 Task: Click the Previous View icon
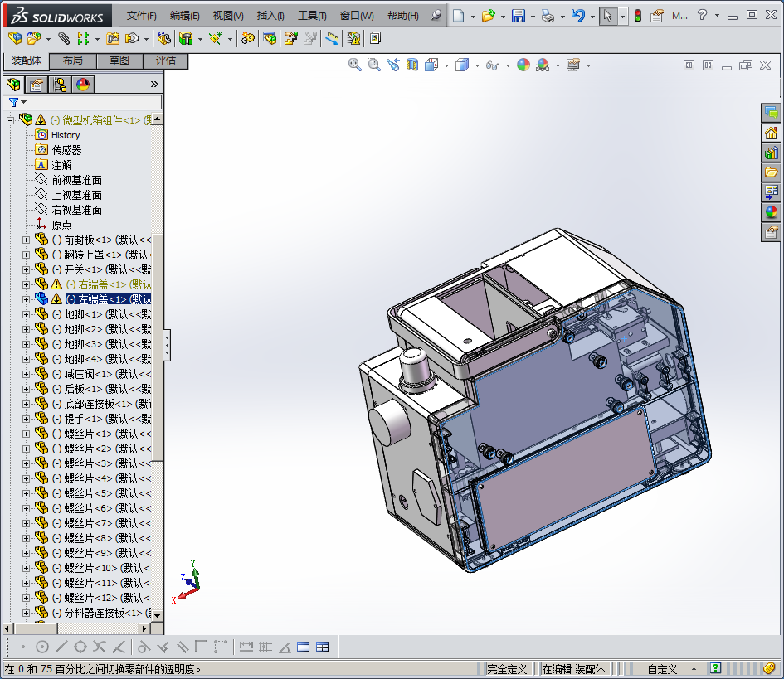coord(393,65)
